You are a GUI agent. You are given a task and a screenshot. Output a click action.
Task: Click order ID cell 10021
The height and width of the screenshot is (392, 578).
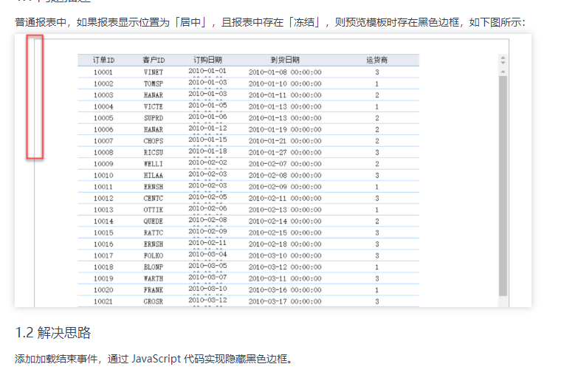103,301
